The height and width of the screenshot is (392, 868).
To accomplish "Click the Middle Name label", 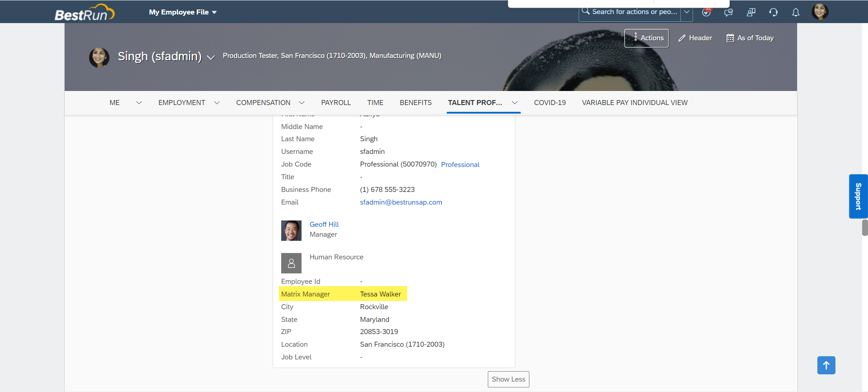I will pyautogui.click(x=302, y=127).
